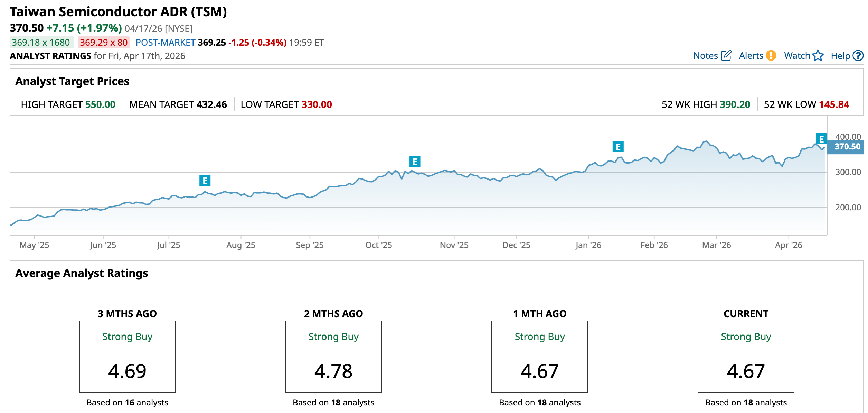Open the Notes link
Screen dimensions: 868x413
pyautogui.click(x=705, y=56)
